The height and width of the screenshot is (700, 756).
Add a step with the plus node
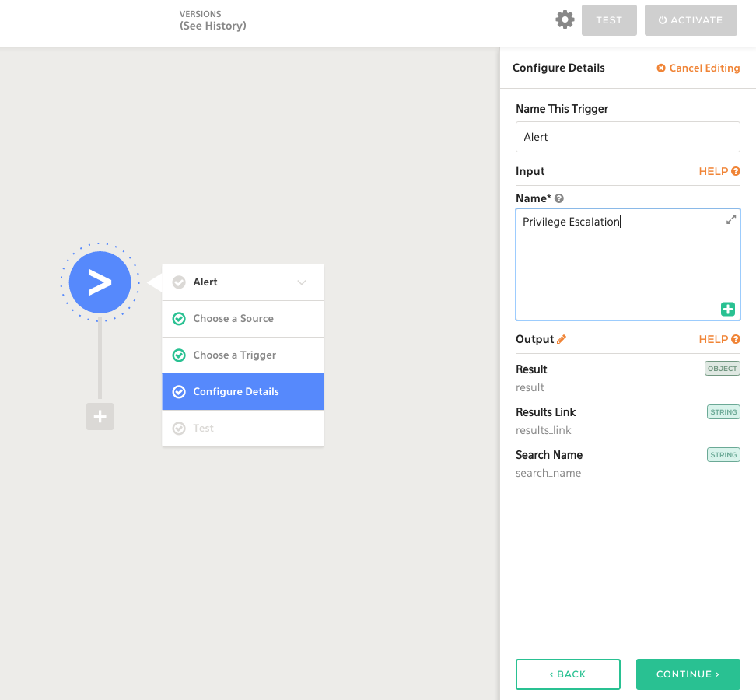tap(100, 417)
